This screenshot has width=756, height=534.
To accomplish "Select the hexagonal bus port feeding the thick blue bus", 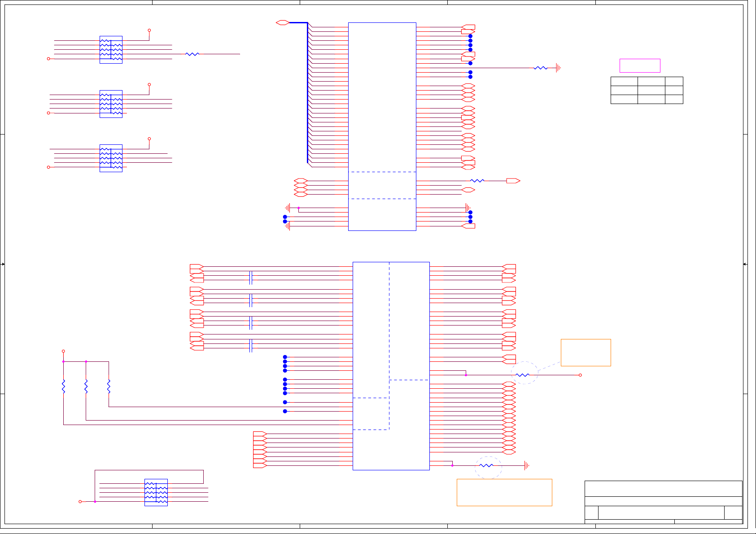I will [x=283, y=22].
